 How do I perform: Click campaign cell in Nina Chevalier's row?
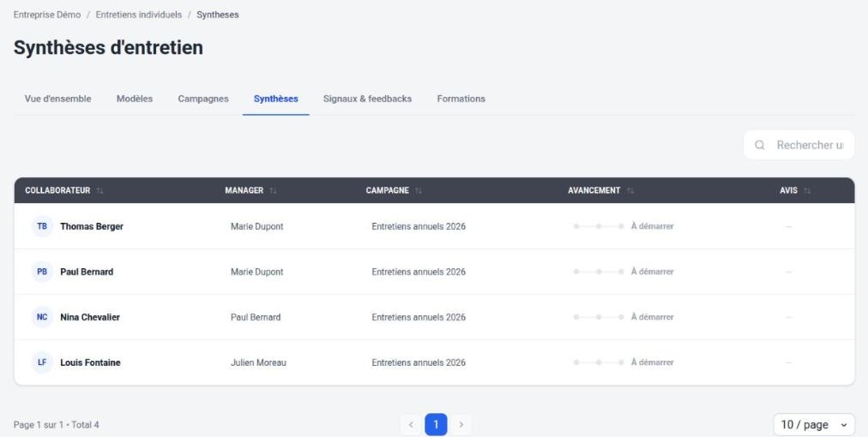coord(419,317)
